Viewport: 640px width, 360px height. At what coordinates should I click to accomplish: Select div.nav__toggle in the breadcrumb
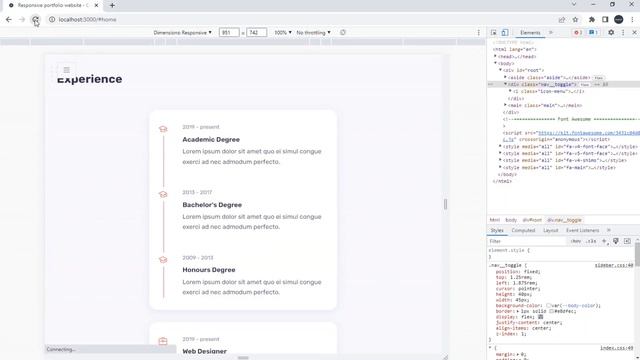pos(564,220)
